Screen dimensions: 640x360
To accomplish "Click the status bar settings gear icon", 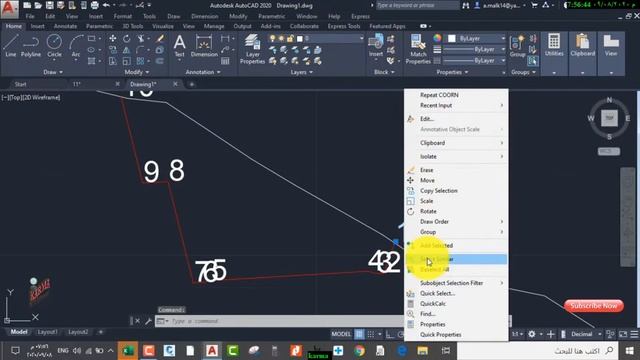I will point(531,334).
